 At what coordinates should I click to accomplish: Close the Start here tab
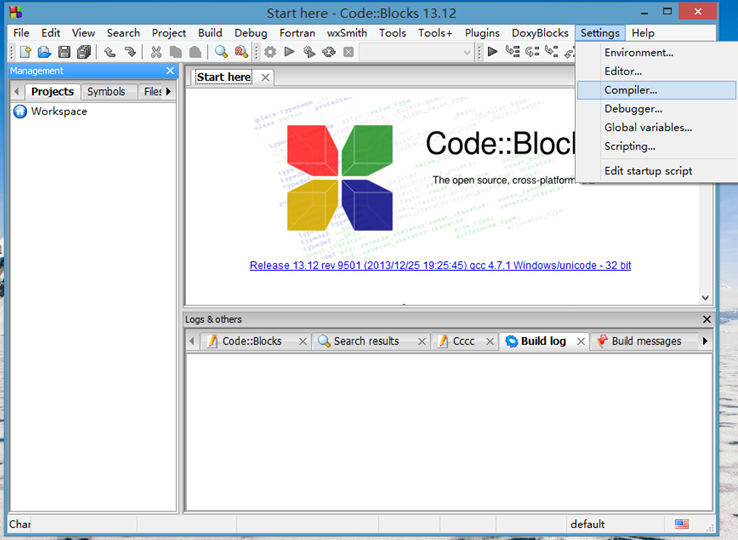coord(265,77)
